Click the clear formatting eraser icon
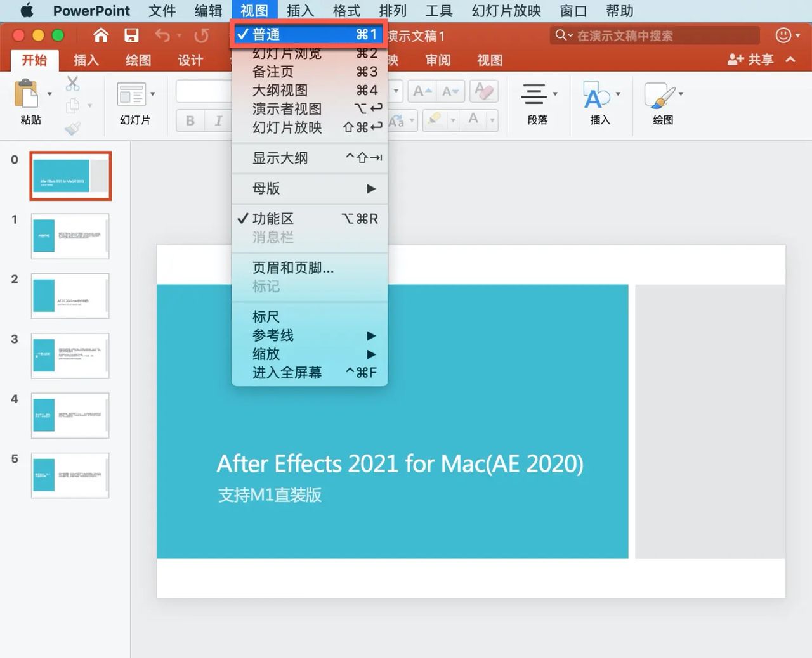 point(484,91)
